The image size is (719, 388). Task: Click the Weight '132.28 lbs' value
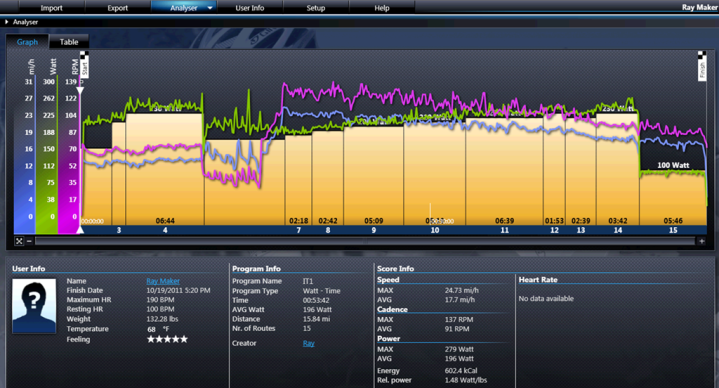[162, 319]
